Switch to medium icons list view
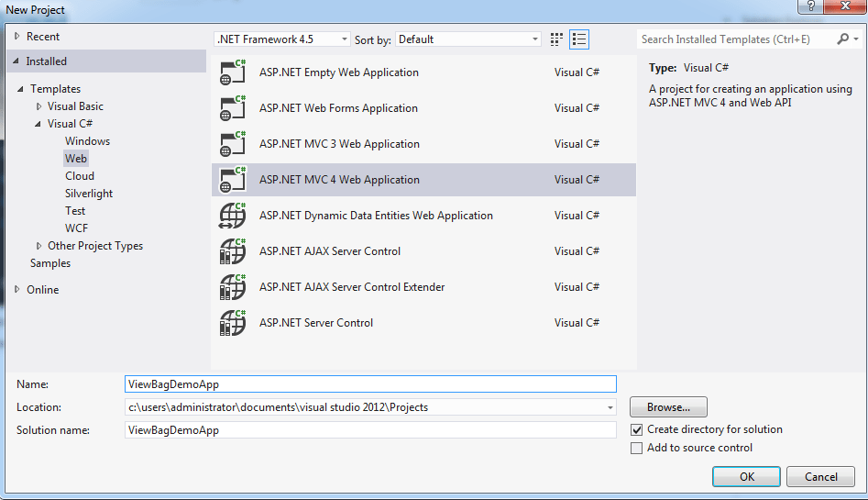Viewport: 868px width, 500px height. click(578, 39)
